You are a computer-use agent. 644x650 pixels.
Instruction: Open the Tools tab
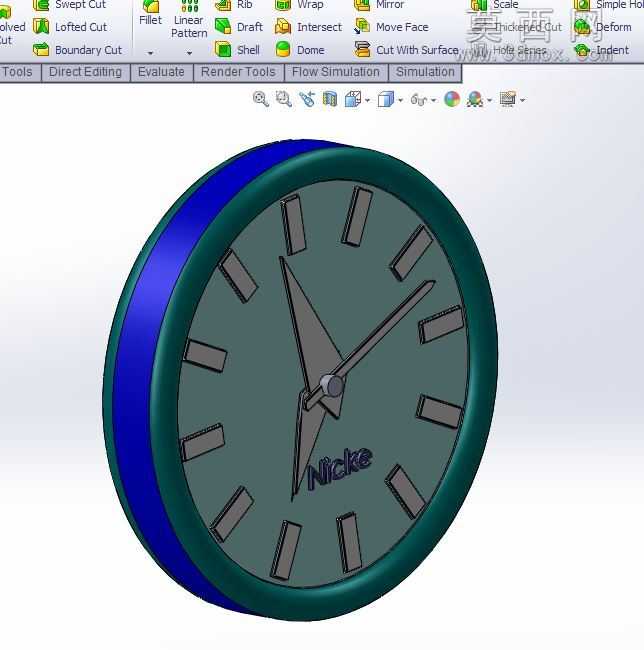(x=19, y=72)
